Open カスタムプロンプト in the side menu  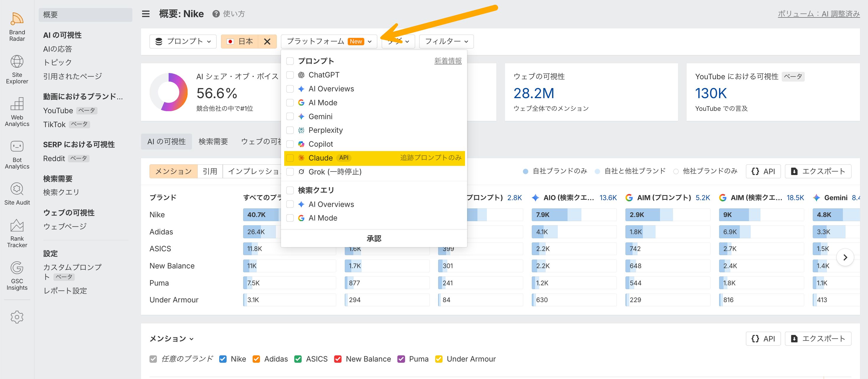[72, 272]
